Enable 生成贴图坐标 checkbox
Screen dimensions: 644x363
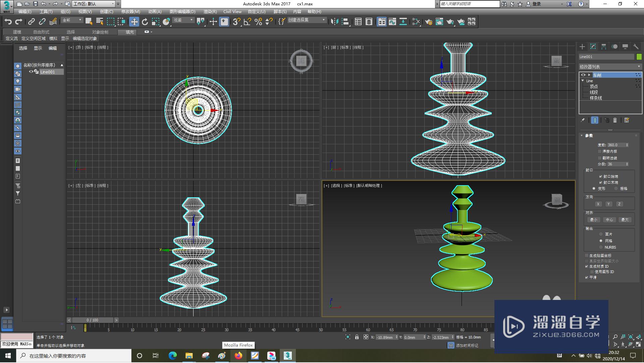(587, 256)
